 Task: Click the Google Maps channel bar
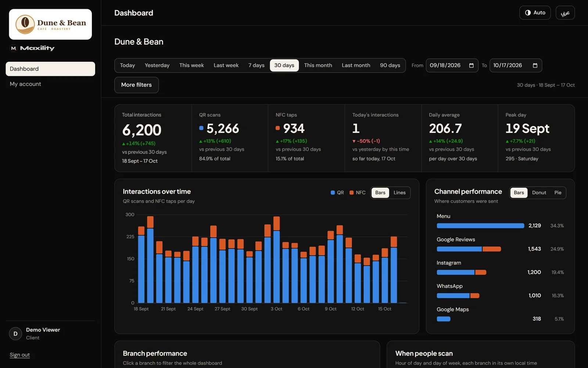click(444, 319)
